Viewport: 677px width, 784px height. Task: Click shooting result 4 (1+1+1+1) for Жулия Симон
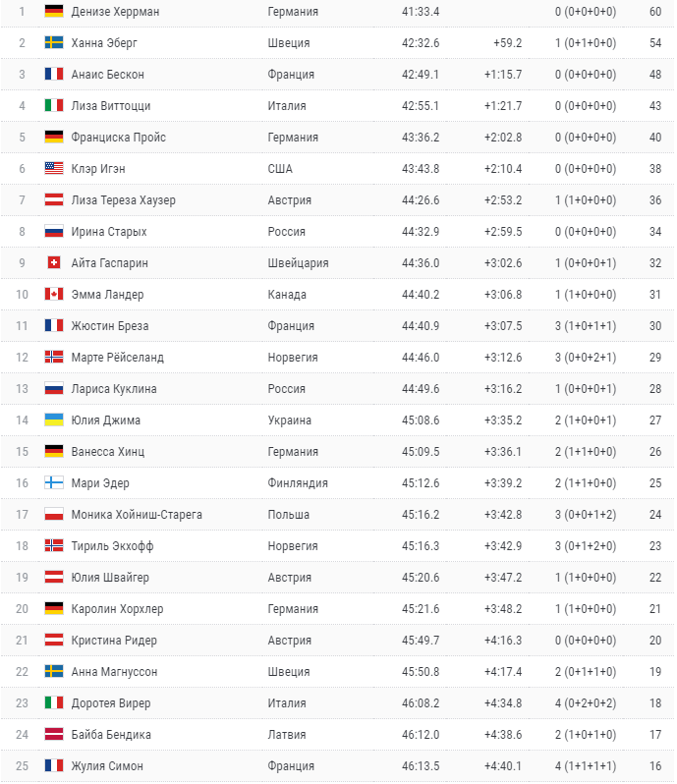pyautogui.click(x=585, y=766)
